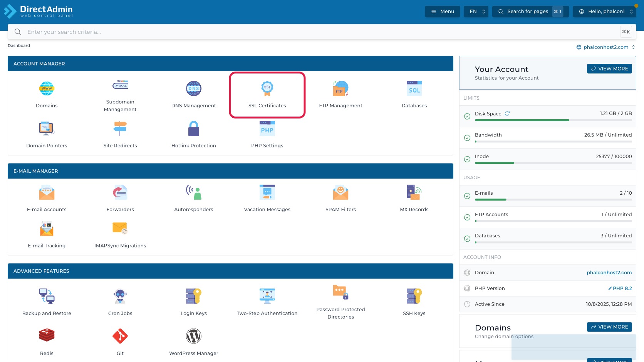This screenshot has width=644, height=362.
Task: Click the ADVANCED FEATURES section header
Action: pyautogui.click(x=230, y=271)
